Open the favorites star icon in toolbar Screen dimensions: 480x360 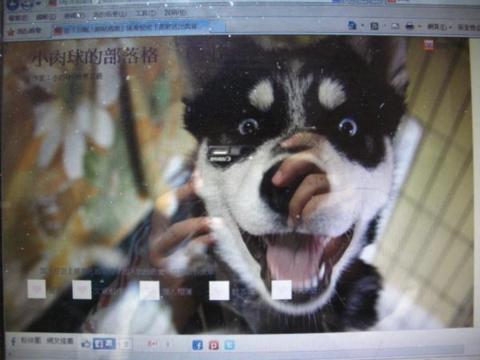(x=11, y=32)
